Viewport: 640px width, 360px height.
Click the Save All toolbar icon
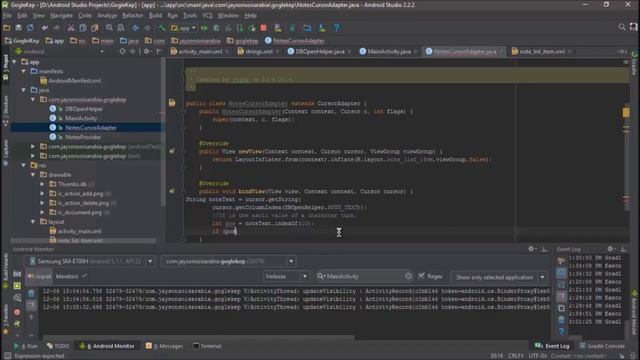[18, 28]
